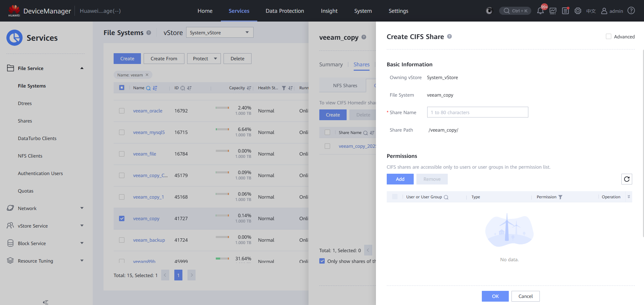Click the help question mark icon in header
This screenshot has height=305, width=644.
pos(631,11)
